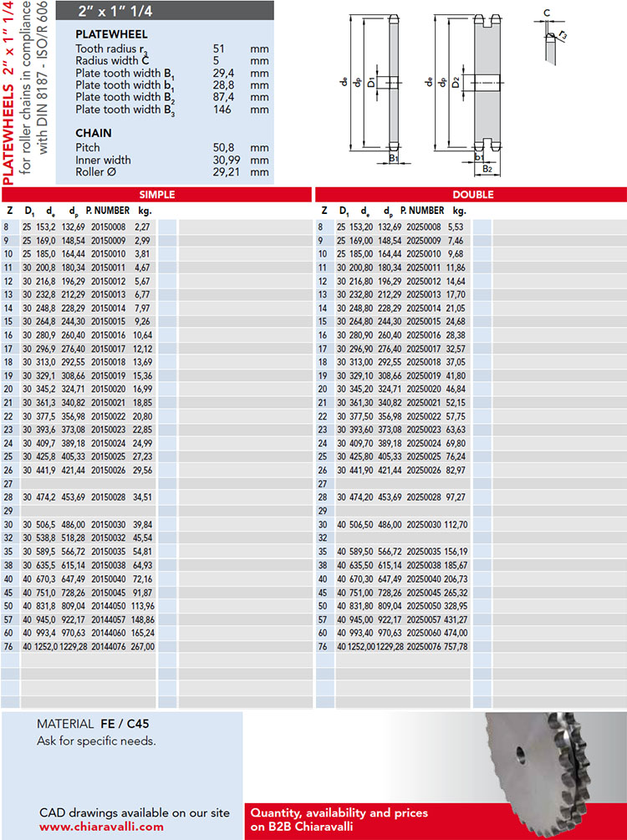This screenshot has height=840, width=627.
Task: Select dp value 324,71 in SIMPLE table
Action: point(73,389)
